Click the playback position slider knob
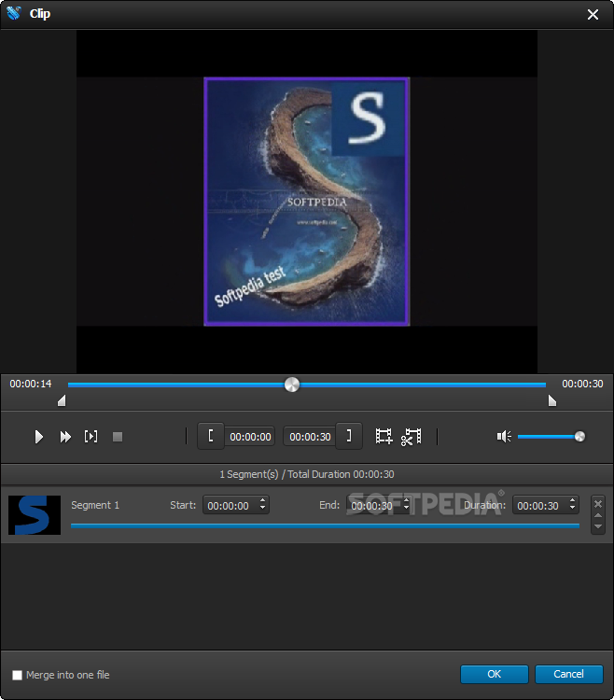 292,385
